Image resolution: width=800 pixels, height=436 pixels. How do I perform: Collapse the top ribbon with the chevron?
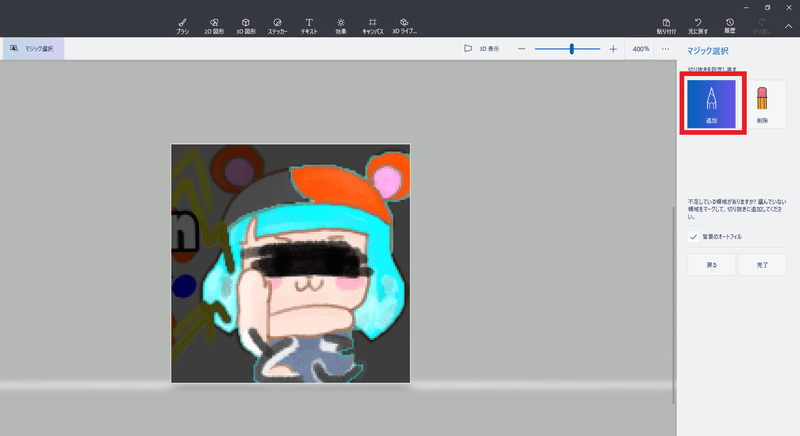click(x=788, y=26)
